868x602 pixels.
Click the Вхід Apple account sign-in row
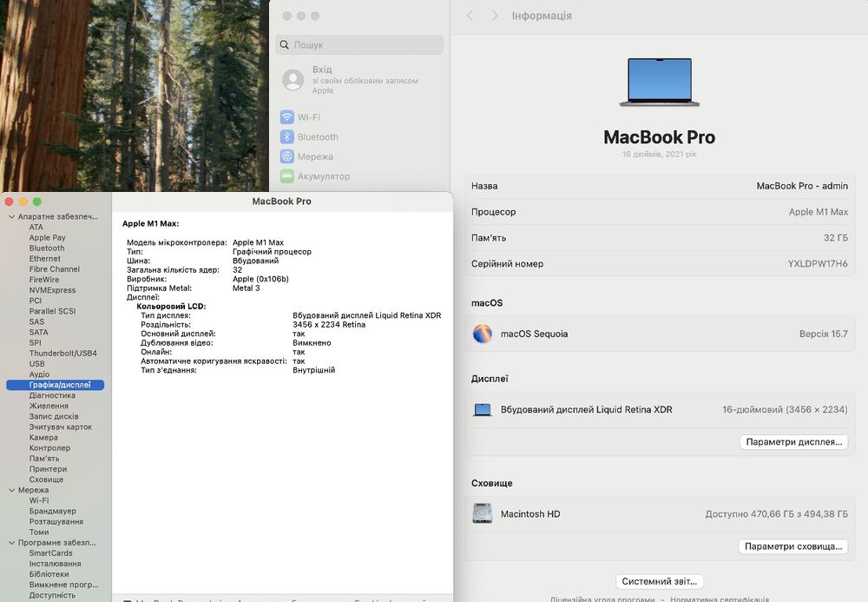click(x=359, y=80)
